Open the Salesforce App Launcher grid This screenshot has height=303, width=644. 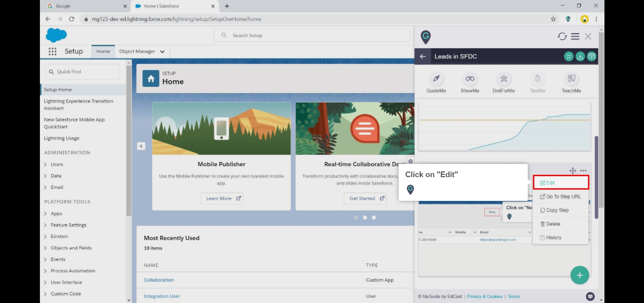[x=52, y=51]
